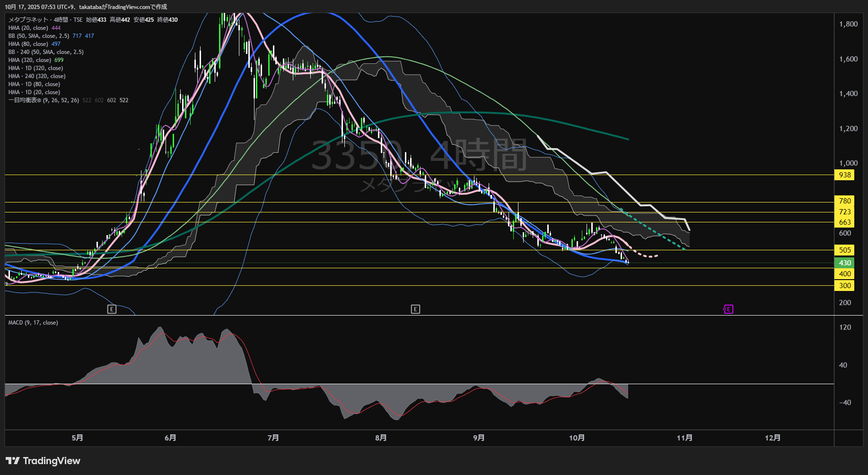Click the 7月 label on time axis
The width and height of the screenshot is (868, 475).
pos(273,438)
